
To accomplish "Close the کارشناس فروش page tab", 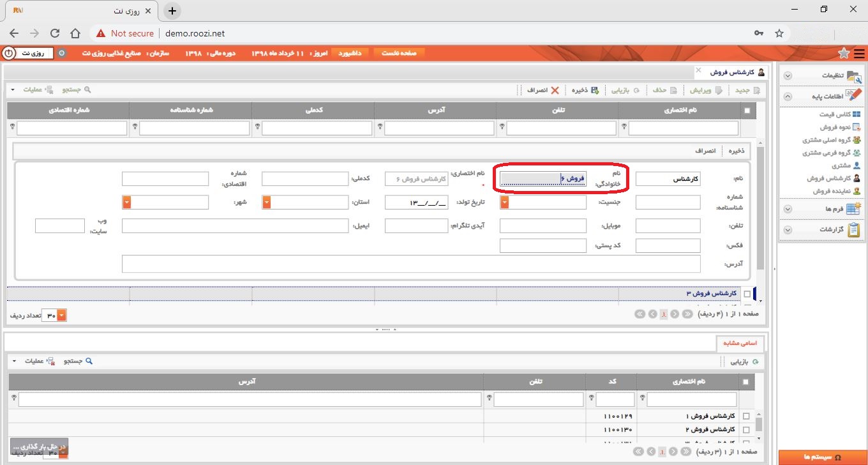I will pos(698,70).
